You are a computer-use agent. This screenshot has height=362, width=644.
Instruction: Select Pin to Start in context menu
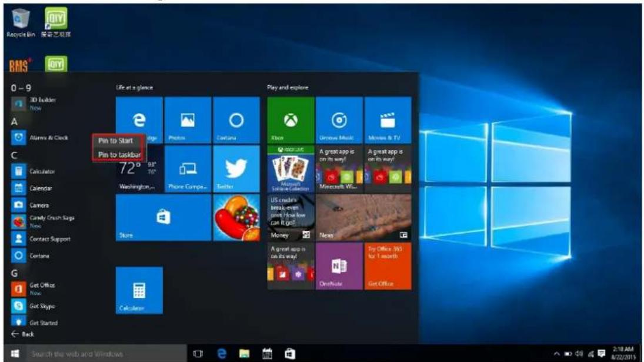tap(115, 141)
